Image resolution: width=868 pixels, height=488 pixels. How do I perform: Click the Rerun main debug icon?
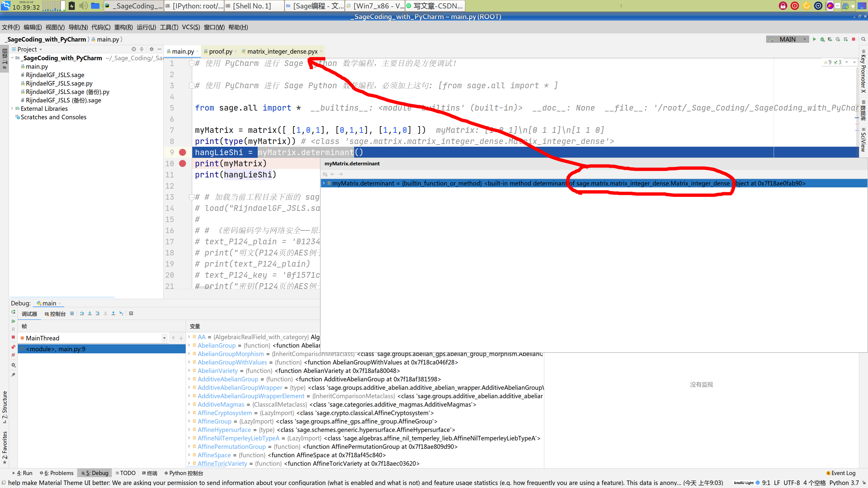coord(13,312)
